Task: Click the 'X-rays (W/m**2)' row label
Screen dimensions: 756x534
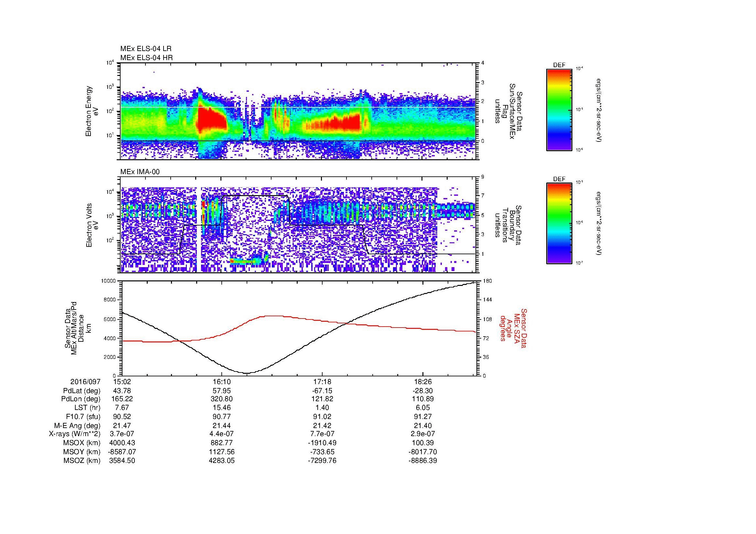Action: pyautogui.click(x=74, y=434)
